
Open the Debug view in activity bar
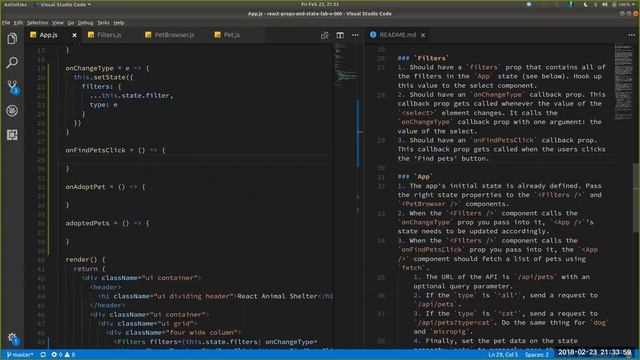[x=12, y=111]
